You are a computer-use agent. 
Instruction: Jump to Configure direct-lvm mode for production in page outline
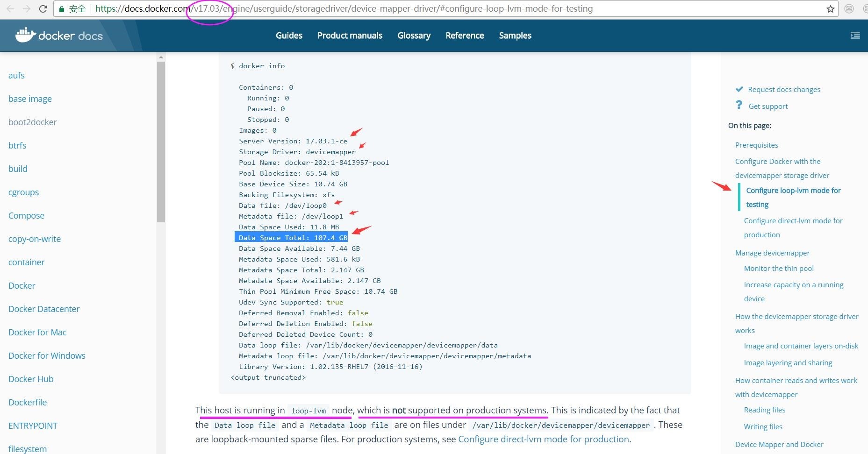pos(793,227)
